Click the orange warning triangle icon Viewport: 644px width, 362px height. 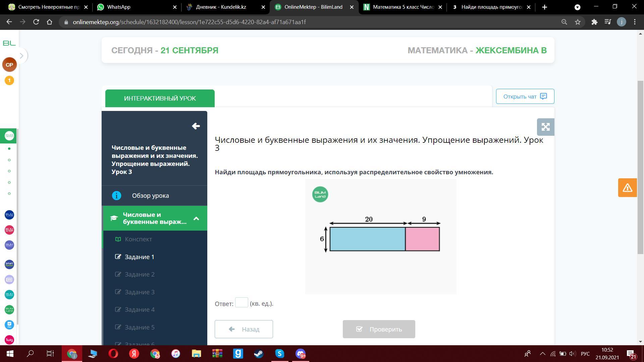(627, 188)
